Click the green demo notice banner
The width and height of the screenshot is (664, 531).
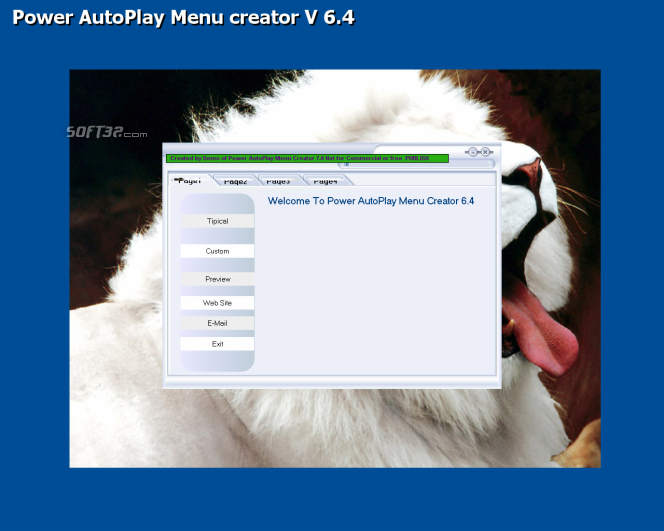coord(307,158)
